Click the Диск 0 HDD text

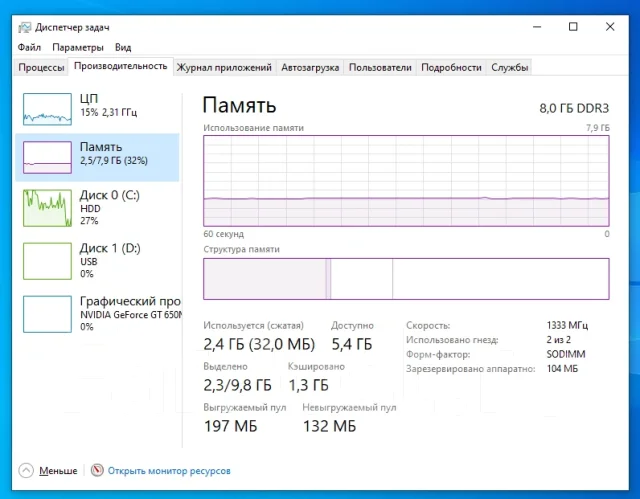pyautogui.click(x=90, y=208)
